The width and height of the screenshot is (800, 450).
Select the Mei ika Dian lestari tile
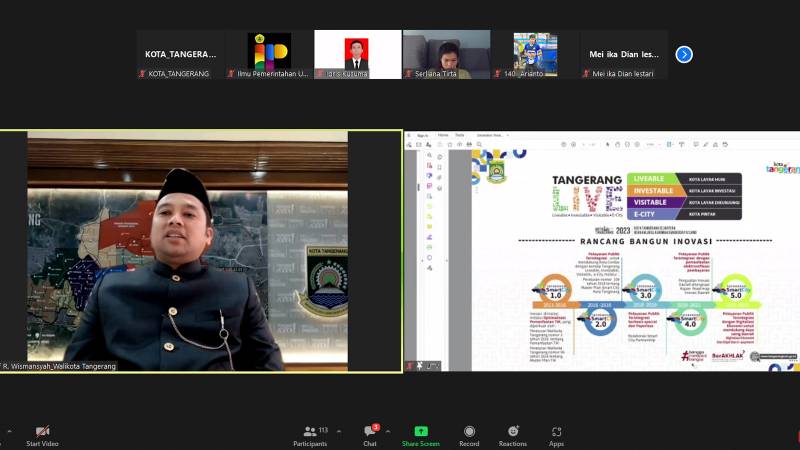coord(624,54)
